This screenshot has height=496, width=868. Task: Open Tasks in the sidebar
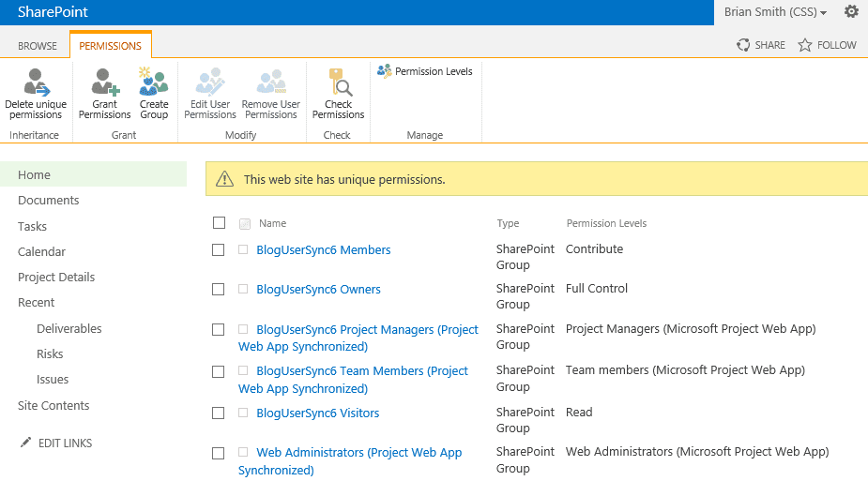click(x=32, y=226)
